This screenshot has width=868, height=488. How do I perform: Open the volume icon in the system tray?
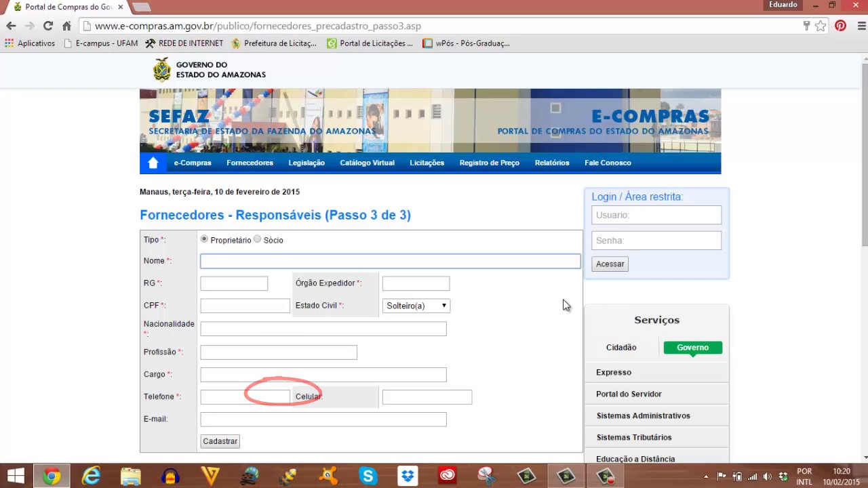pyautogui.click(x=767, y=476)
